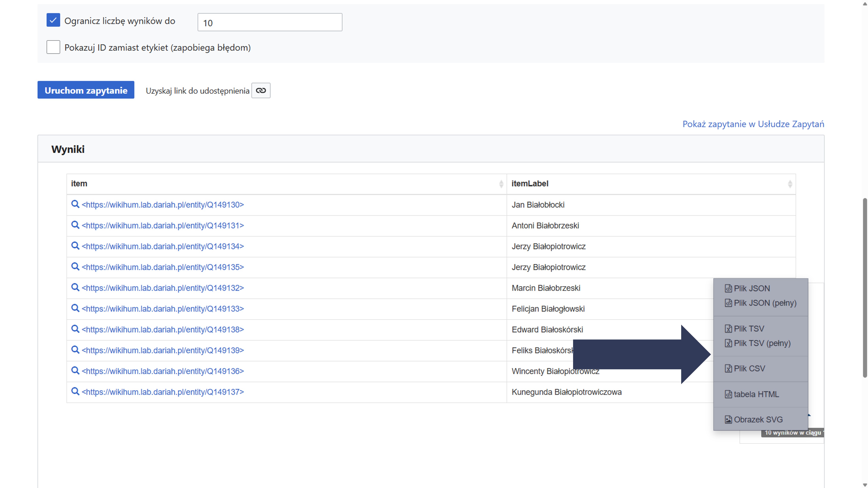Click magnifier icon beside entity Q149139
The image size is (868, 488).
[x=75, y=350]
